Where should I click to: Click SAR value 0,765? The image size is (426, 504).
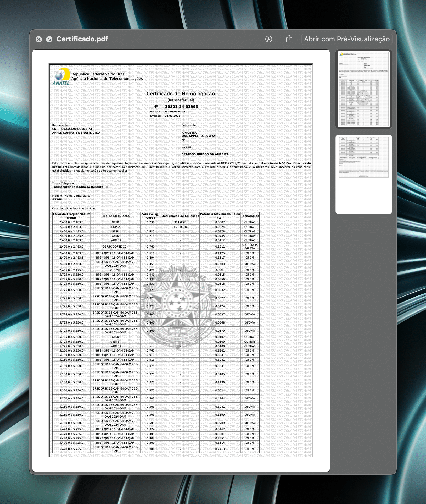[x=151, y=350]
